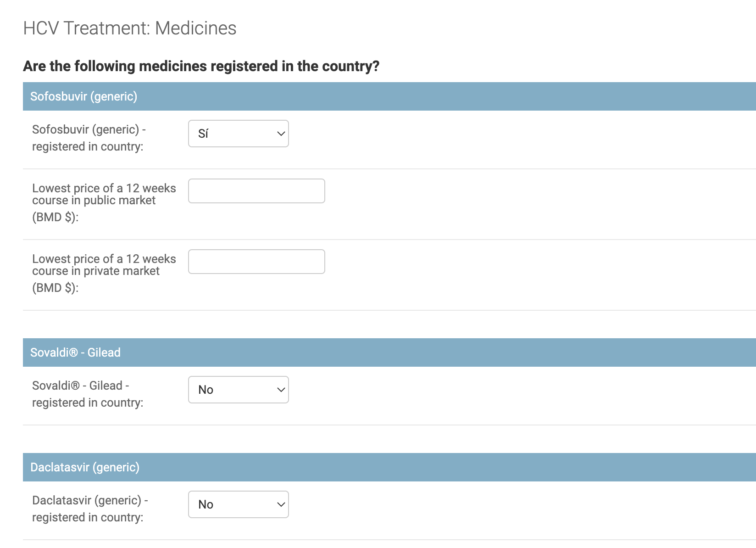
Task: Click the 'No' value in Sovaldi® select box
Action: pos(206,390)
